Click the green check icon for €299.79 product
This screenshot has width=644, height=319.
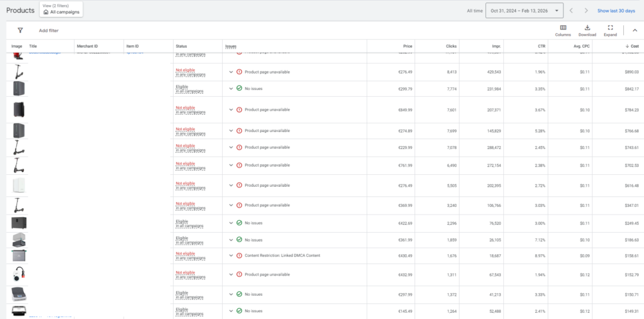239,88
